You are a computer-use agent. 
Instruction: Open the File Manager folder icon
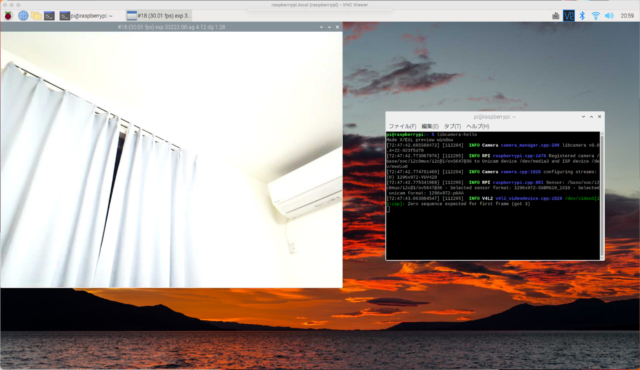pos(36,16)
